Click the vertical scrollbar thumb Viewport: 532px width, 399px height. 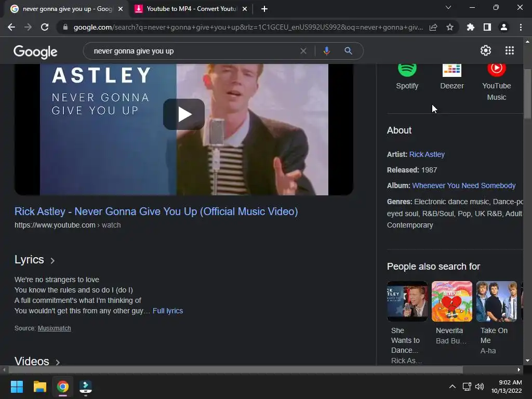[x=527, y=94]
